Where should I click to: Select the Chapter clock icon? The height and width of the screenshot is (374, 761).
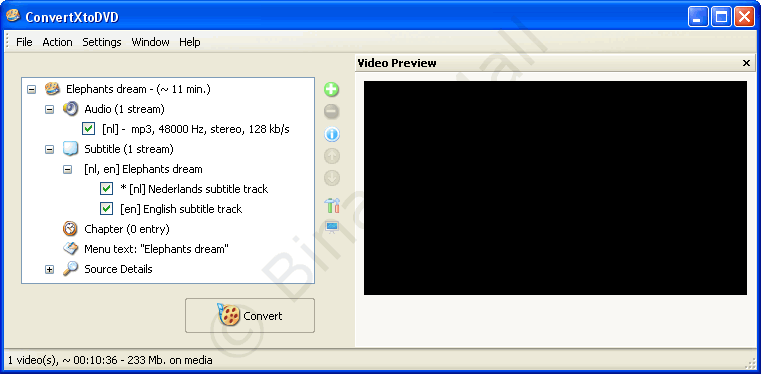tap(70, 228)
